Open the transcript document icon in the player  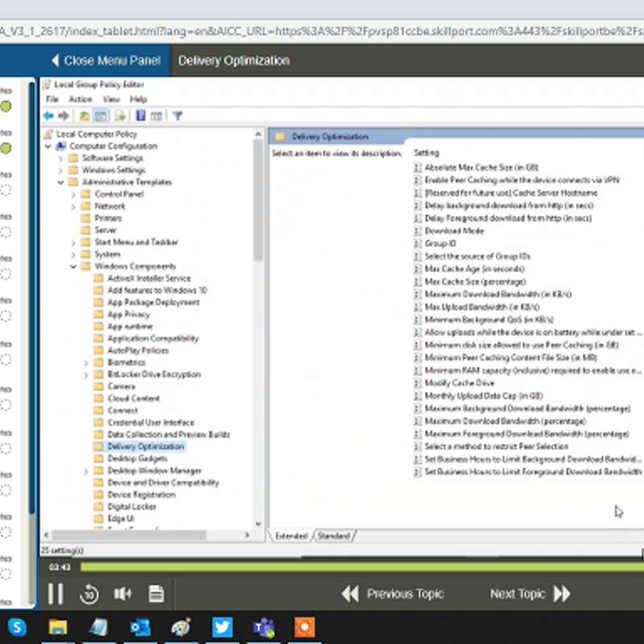[156, 593]
